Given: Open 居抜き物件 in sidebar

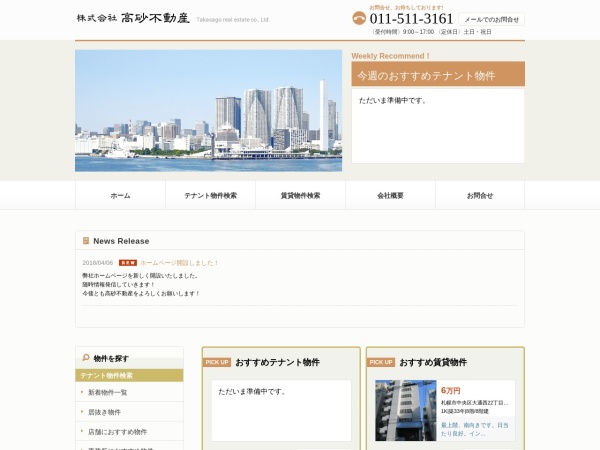Looking at the screenshot, I should pos(129,412).
